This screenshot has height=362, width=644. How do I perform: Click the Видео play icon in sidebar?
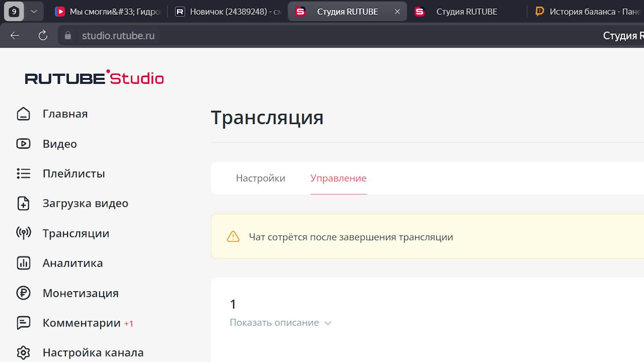tap(23, 144)
